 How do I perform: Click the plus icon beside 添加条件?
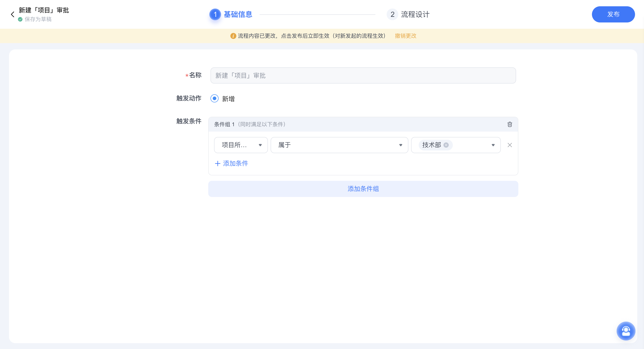click(x=217, y=163)
